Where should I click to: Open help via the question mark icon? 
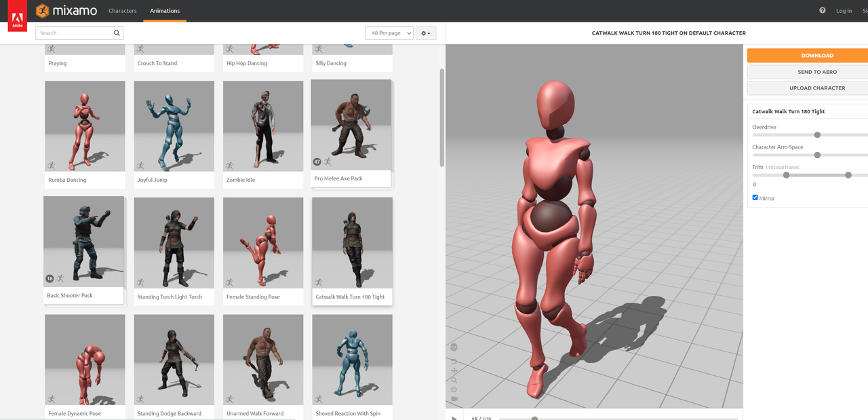click(x=823, y=11)
